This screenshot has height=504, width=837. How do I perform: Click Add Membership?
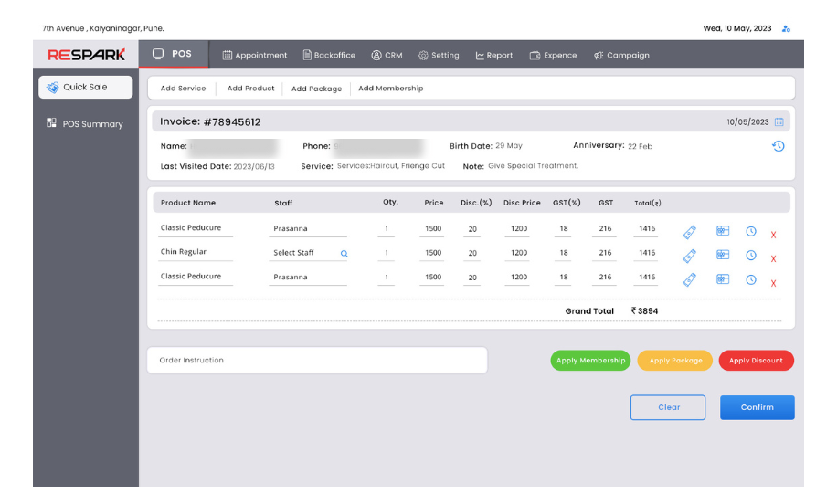(x=391, y=89)
